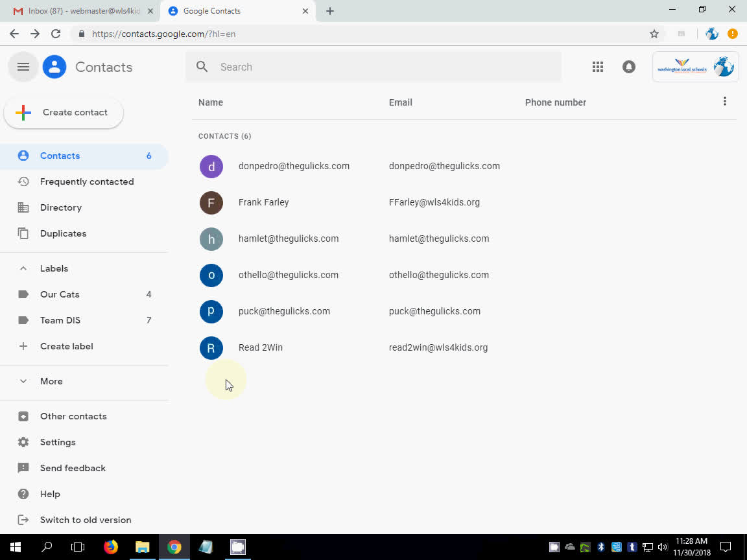The image size is (747, 560).
Task: Open the contact list options menu
Action: [724, 101]
